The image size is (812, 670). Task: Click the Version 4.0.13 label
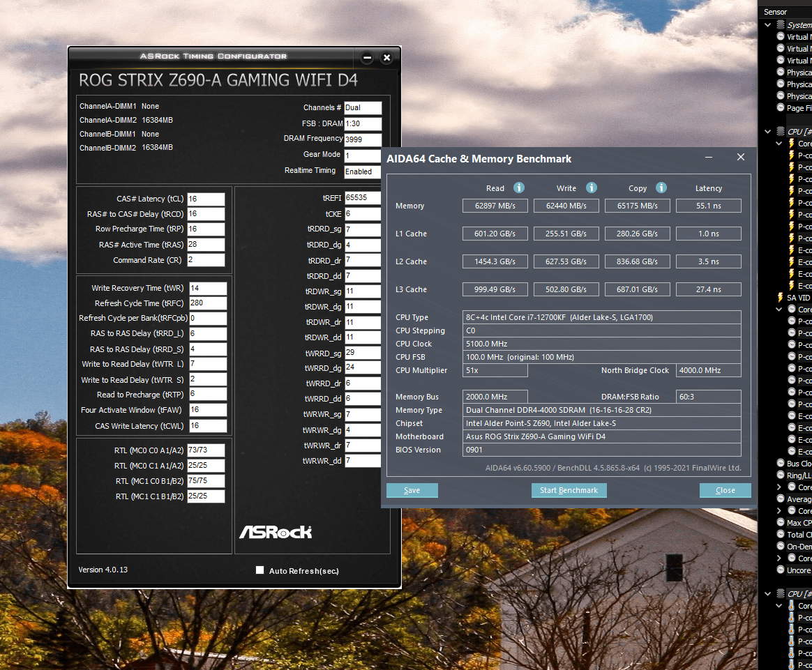click(103, 570)
